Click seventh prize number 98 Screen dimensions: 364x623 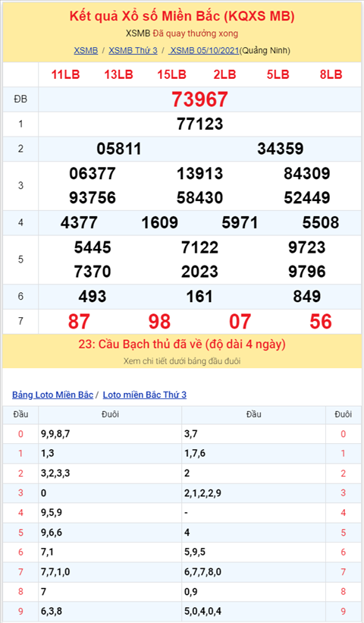(159, 322)
